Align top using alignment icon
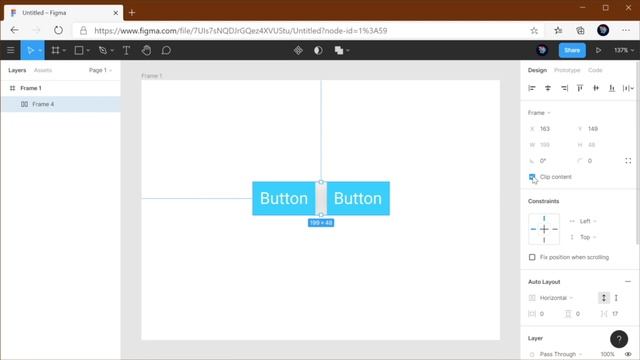 click(580, 88)
